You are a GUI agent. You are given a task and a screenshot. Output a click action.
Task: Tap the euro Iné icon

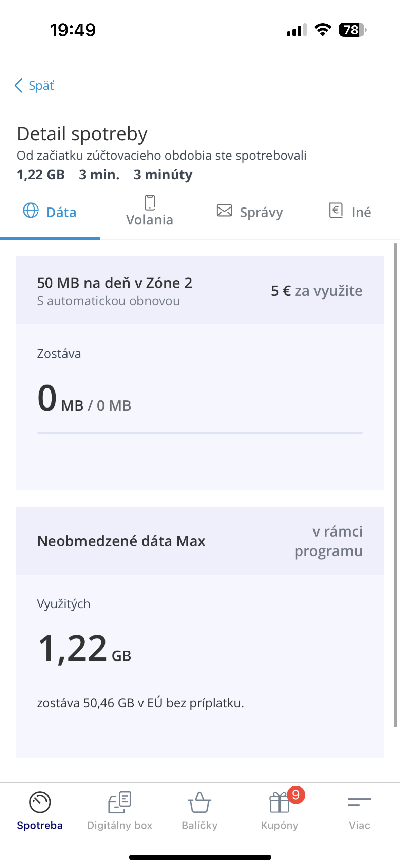tap(336, 210)
